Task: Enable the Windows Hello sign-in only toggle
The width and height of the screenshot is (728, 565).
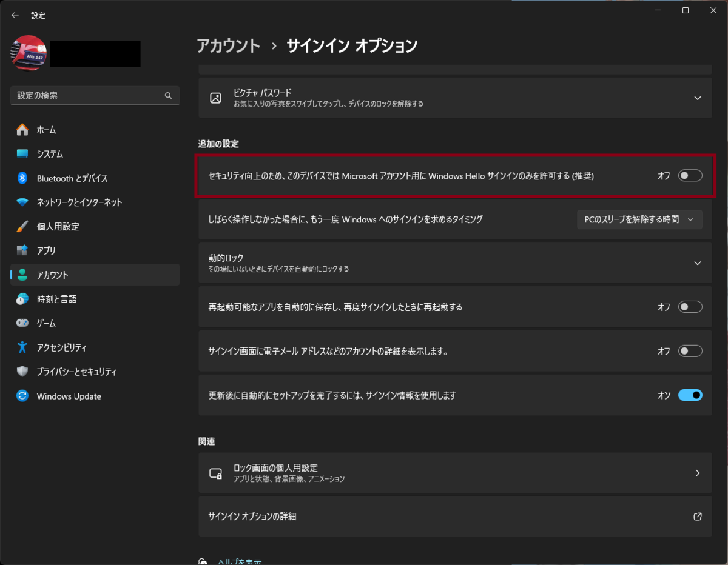Action: (690, 176)
